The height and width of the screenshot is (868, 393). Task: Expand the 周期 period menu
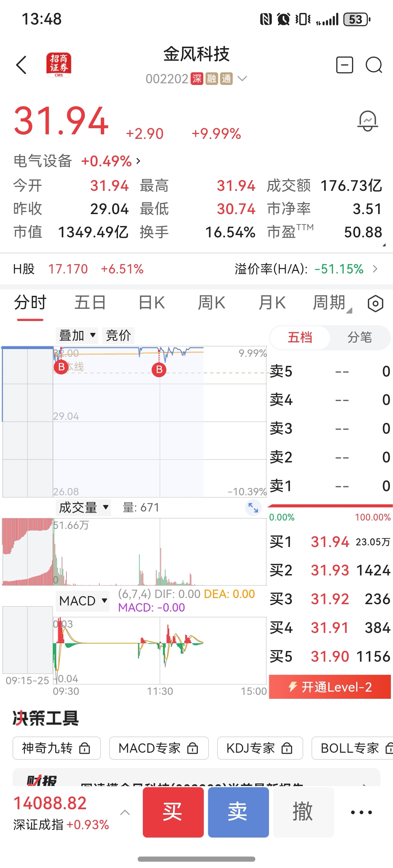[332, 303]
